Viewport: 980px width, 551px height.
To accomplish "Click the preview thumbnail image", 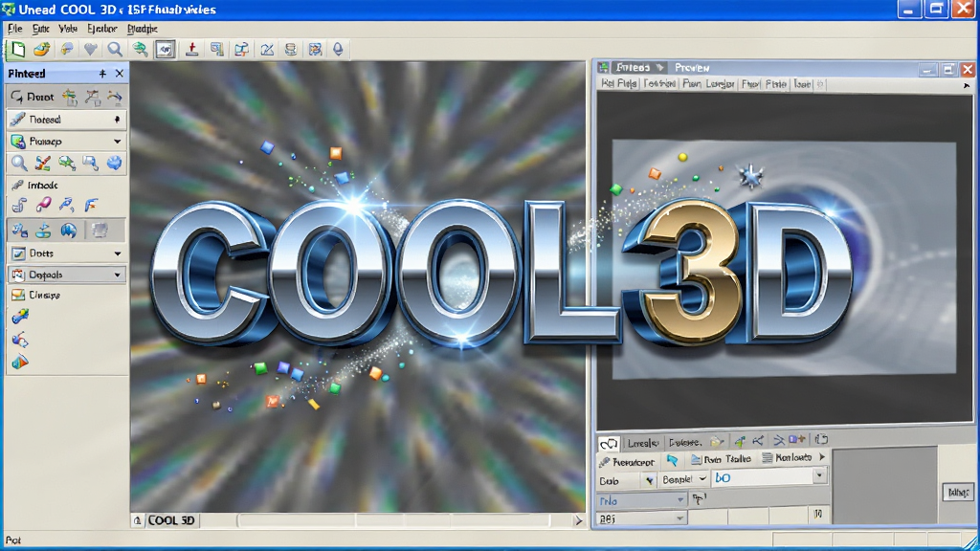I will [x=784, y=259].
